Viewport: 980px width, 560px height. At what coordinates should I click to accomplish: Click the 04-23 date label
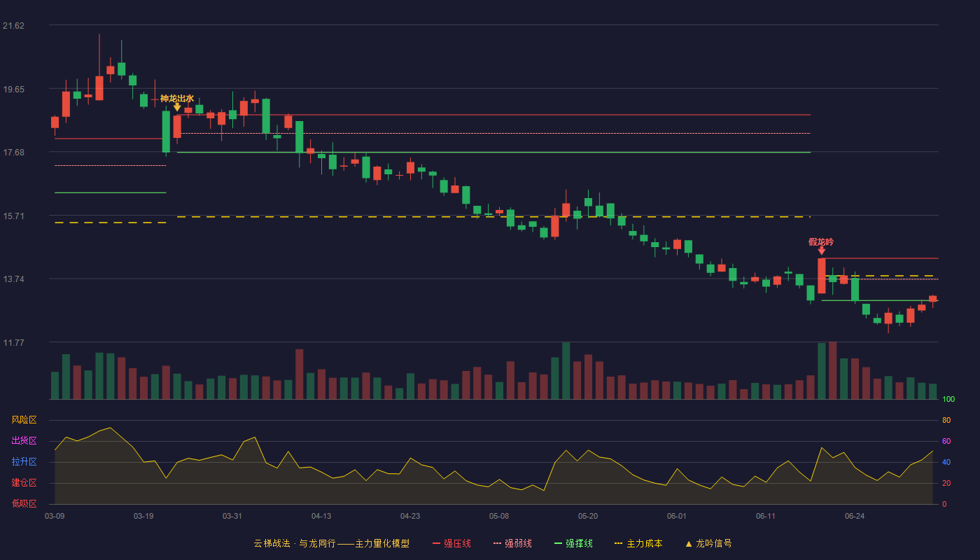point(410,516)
